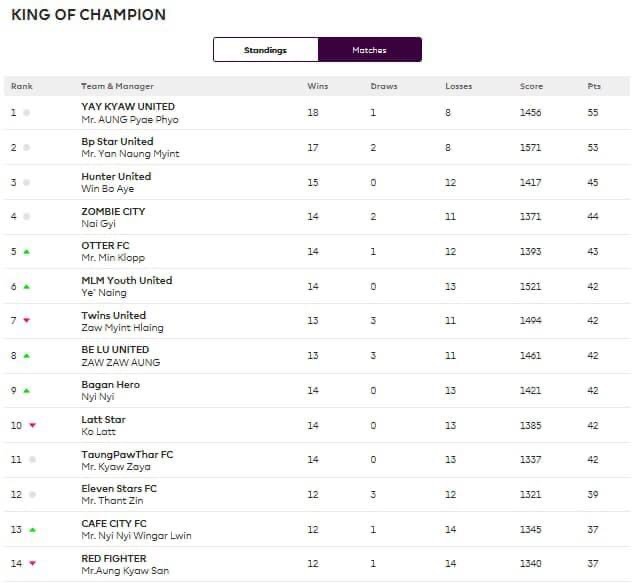
Task: Click the Score column header
Action: click(531, 86)
